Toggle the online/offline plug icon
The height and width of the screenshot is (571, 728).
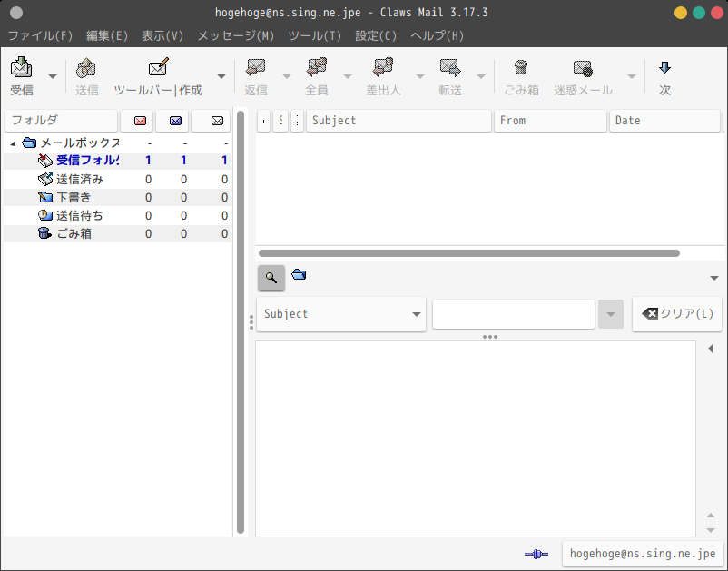[536, 554]
